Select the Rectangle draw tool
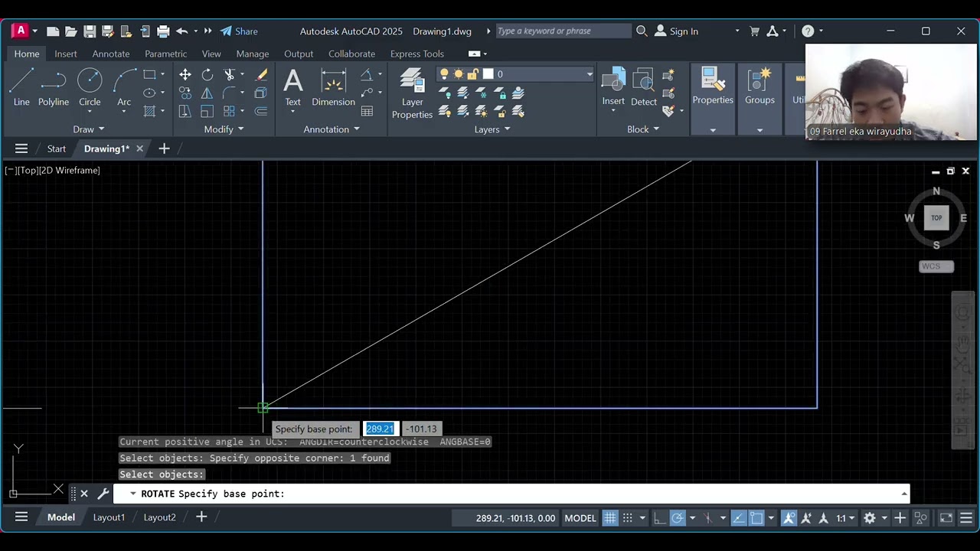 149,74
